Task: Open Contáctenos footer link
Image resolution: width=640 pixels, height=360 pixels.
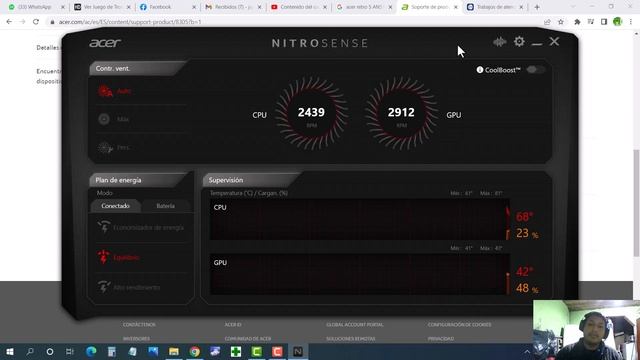Action: click(139, 324)
